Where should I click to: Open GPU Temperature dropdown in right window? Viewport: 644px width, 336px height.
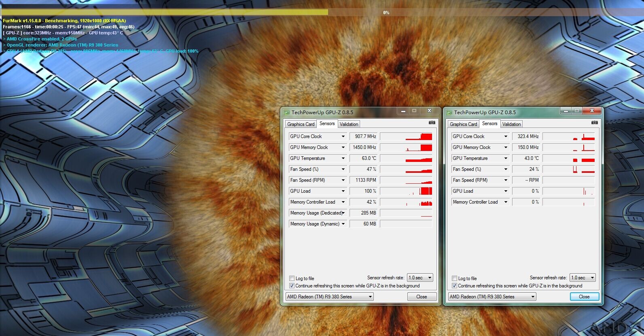(506, 158)
